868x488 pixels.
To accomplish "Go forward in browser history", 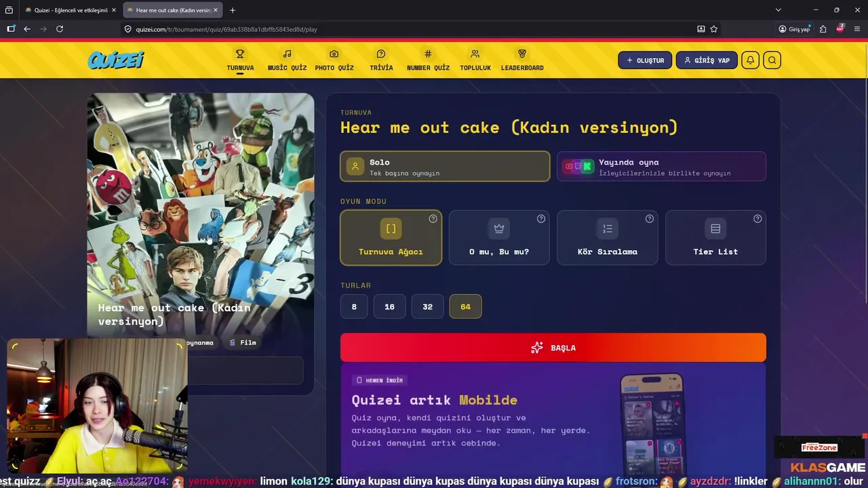I will pos(43,29).
